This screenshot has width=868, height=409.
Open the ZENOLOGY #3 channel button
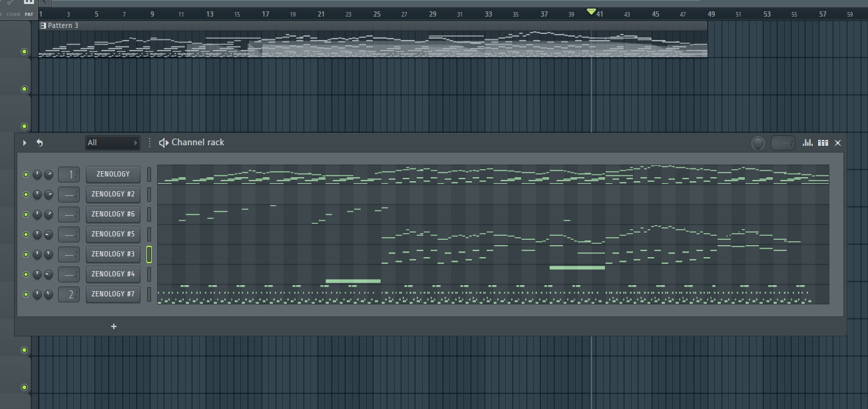pos(113,254)
